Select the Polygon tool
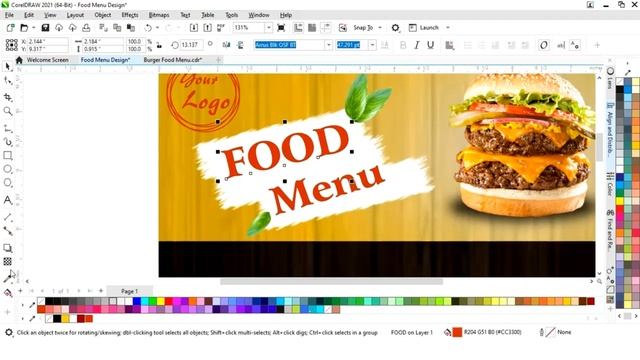The height and width of the screenshot is (360, 640). click(8, 182)
